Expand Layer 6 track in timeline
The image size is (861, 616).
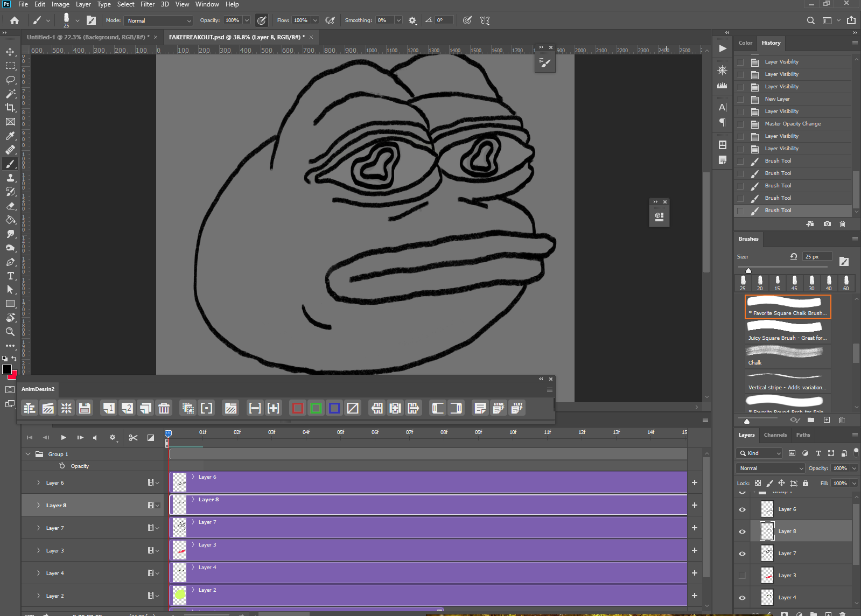[x=38, y=483]
